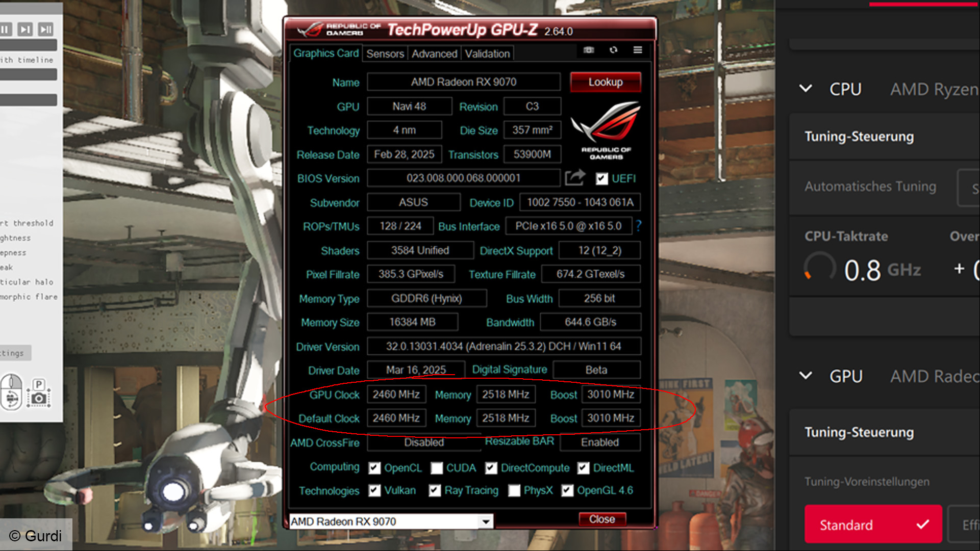This screenshot has width=980, height=551.
Task: Click the Transistors 53900M value
Action: [532, 154]
